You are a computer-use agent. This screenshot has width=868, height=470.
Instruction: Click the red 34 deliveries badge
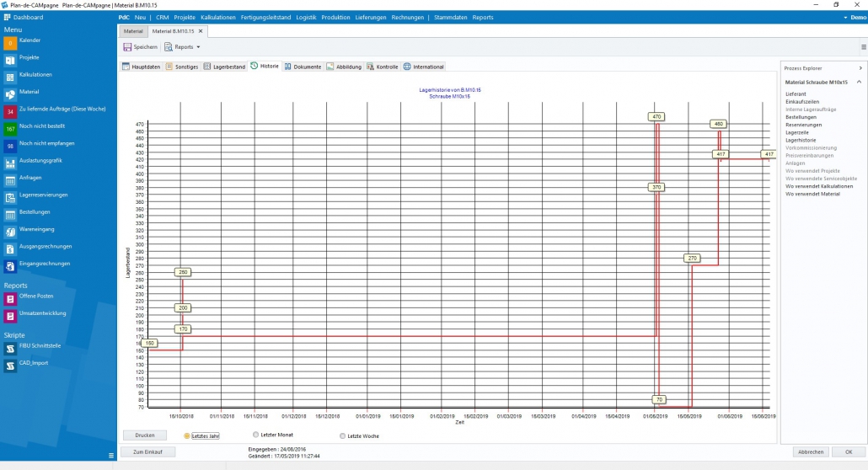tap(10, 112)
